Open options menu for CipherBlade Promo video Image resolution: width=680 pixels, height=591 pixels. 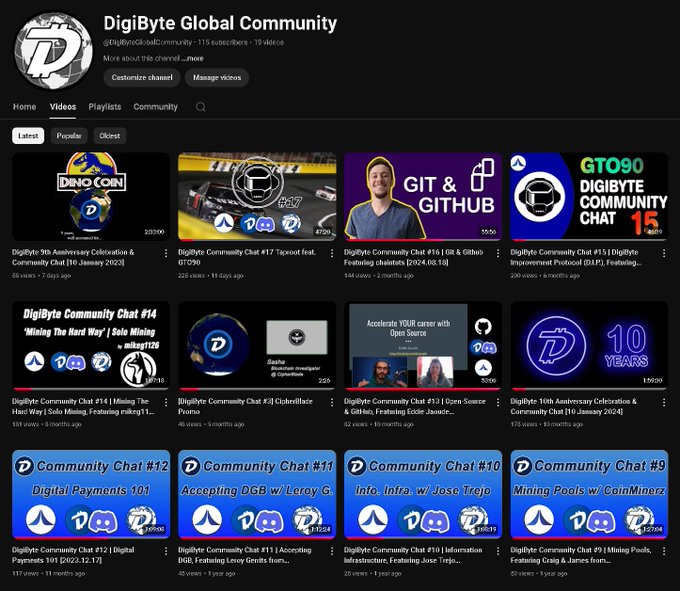(332, 402)
